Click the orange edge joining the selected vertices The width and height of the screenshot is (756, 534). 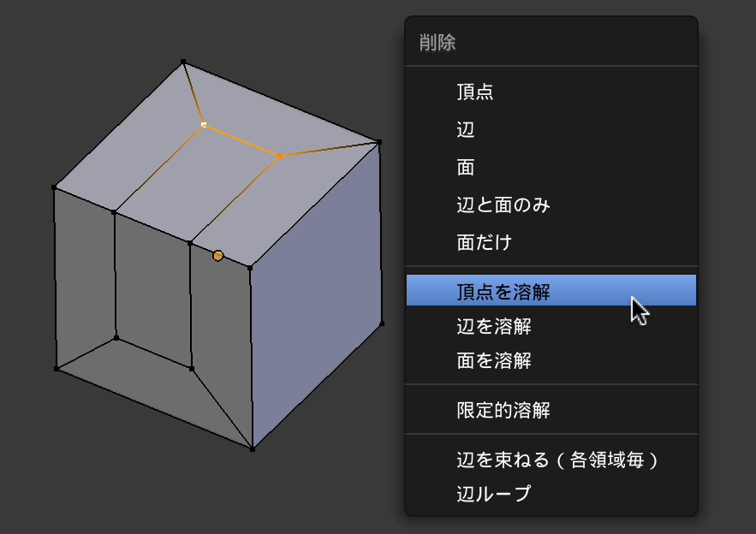[241, 140]
